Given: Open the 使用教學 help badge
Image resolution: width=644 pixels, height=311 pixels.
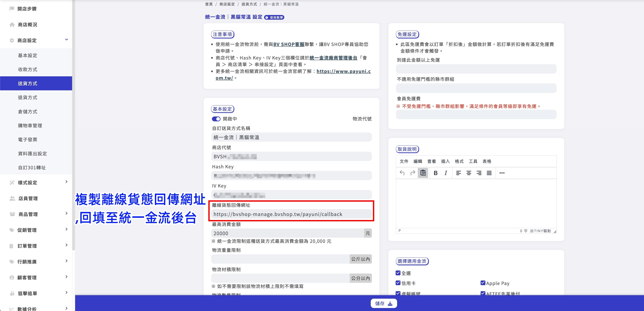Looking at the screenshot, I should coord(274,17).
